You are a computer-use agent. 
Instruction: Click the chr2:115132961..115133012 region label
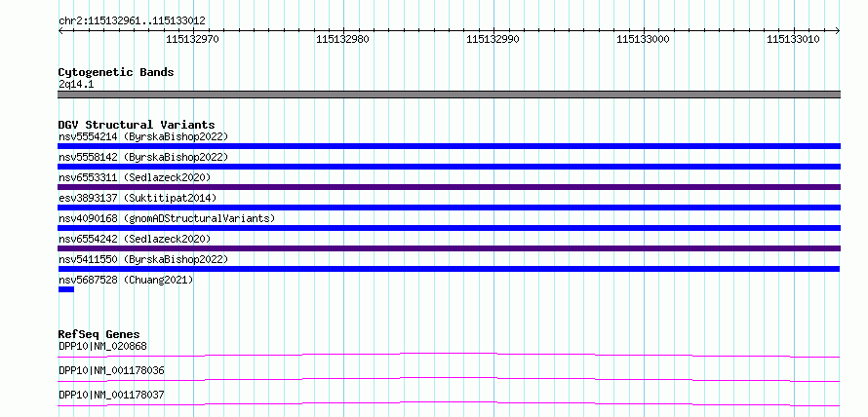coord(132,20)
